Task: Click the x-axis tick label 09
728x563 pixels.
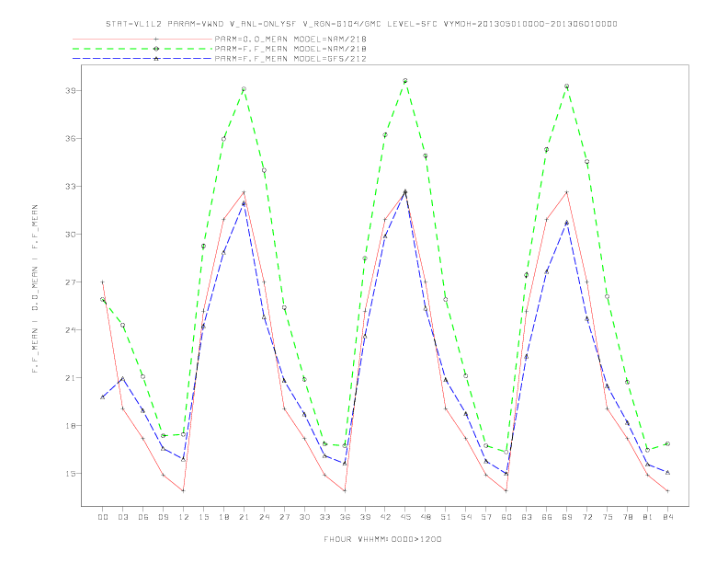Action: (x=163, y=517)
